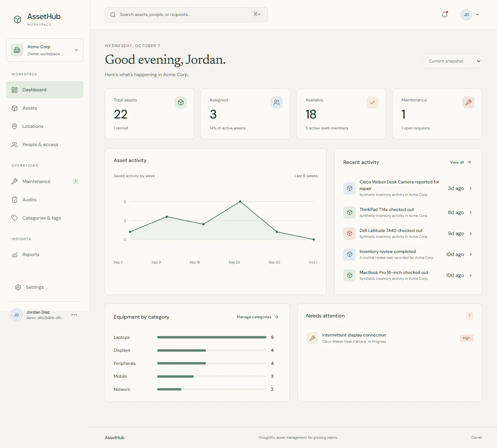Image resolution: width=497 pixels, height=448 pixels.
Task: Click the Acme Corp building icon
Action: click(17, 50)
